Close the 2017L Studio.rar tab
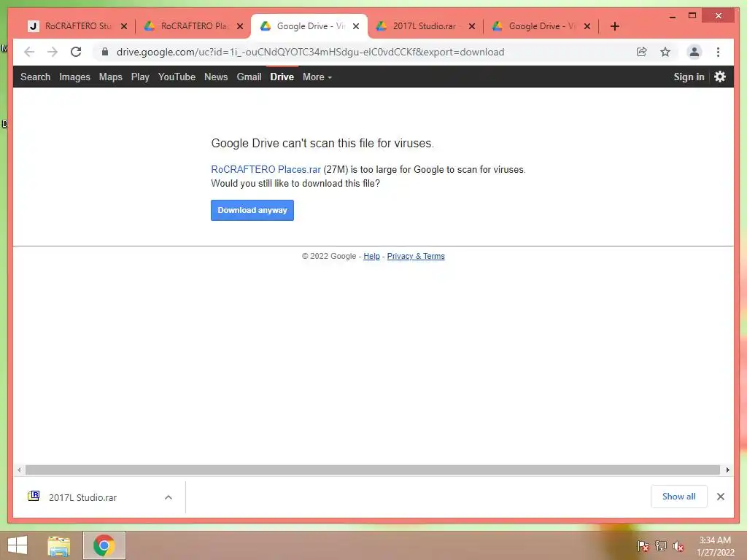 click(x=472, y=26)
